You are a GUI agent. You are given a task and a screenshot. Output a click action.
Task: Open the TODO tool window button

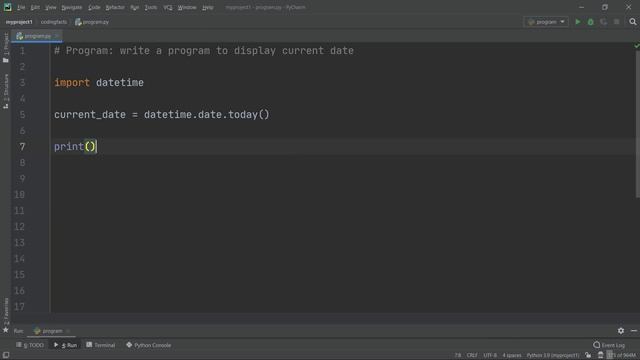tap(30, 345)
